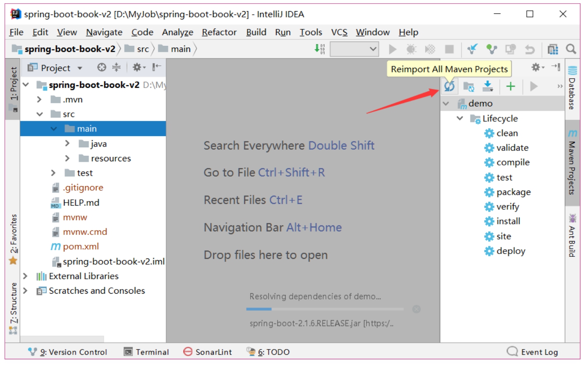This screenshot has height=366, width=588.
Task: Click the Reimport All Maven Projects icon
Action: [x=449, y=86]
